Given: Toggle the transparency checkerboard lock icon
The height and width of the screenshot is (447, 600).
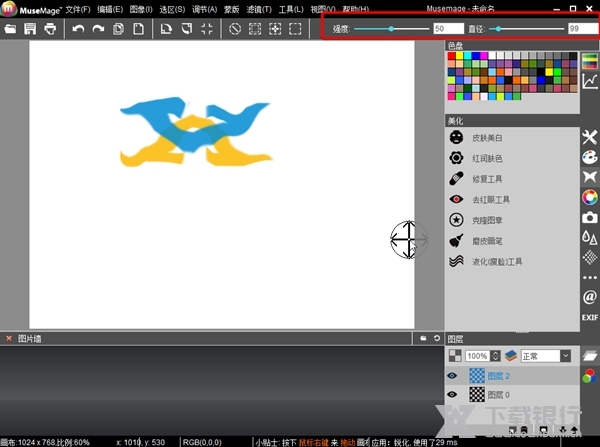Looking at the screenshot, I should point(455,356).
